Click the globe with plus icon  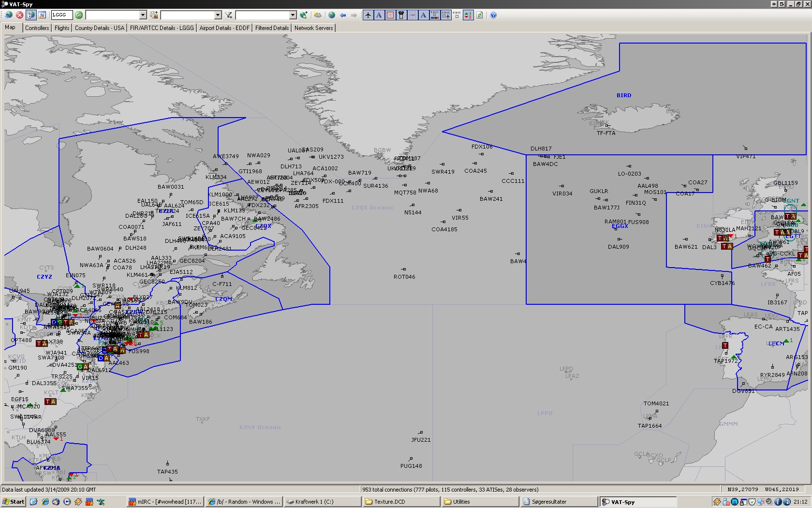(x=303, y=15)
